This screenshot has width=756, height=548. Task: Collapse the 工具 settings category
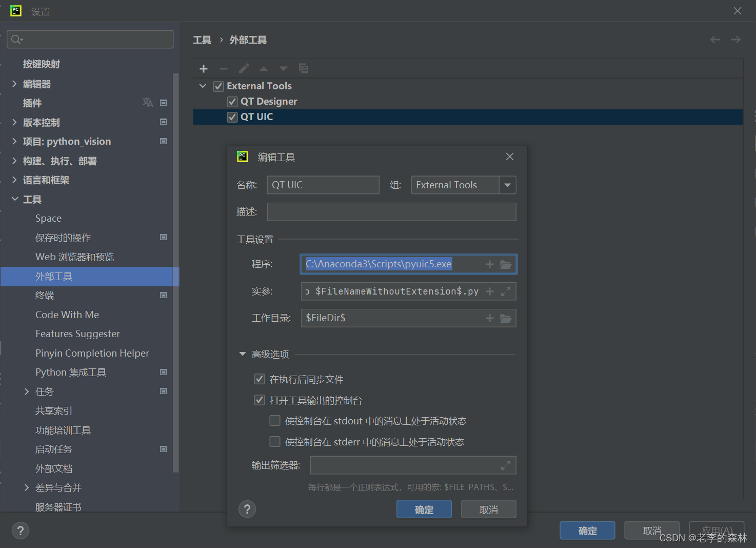[x=14, y=199]
